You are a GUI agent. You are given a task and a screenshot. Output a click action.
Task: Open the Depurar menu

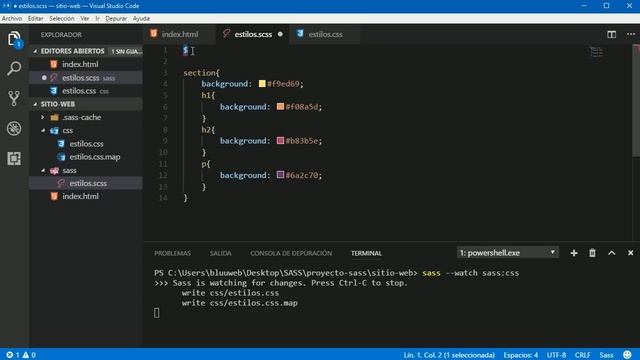pyautogui.click(x=116, y=18)
